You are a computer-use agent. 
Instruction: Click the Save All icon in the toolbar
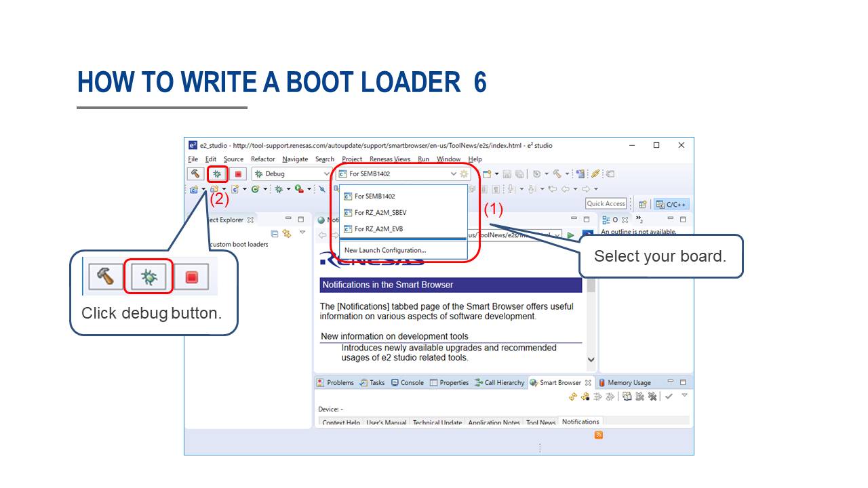point(519,174)
